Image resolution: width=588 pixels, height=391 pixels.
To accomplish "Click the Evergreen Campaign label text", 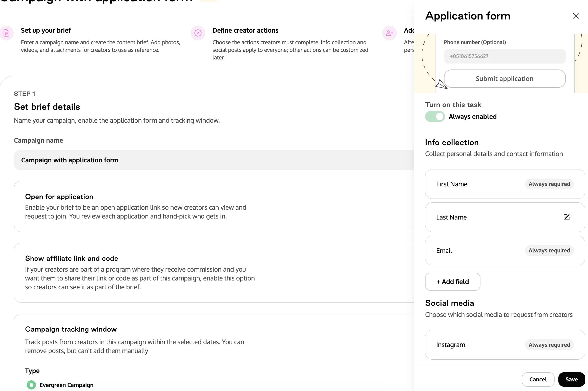I will point(67,385).
